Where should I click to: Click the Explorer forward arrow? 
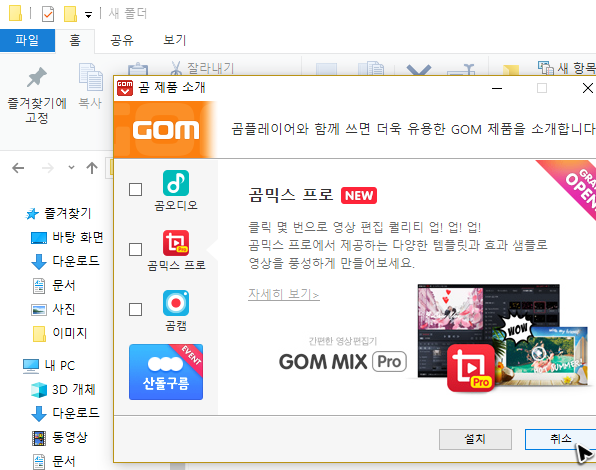[x=48, y=168]
